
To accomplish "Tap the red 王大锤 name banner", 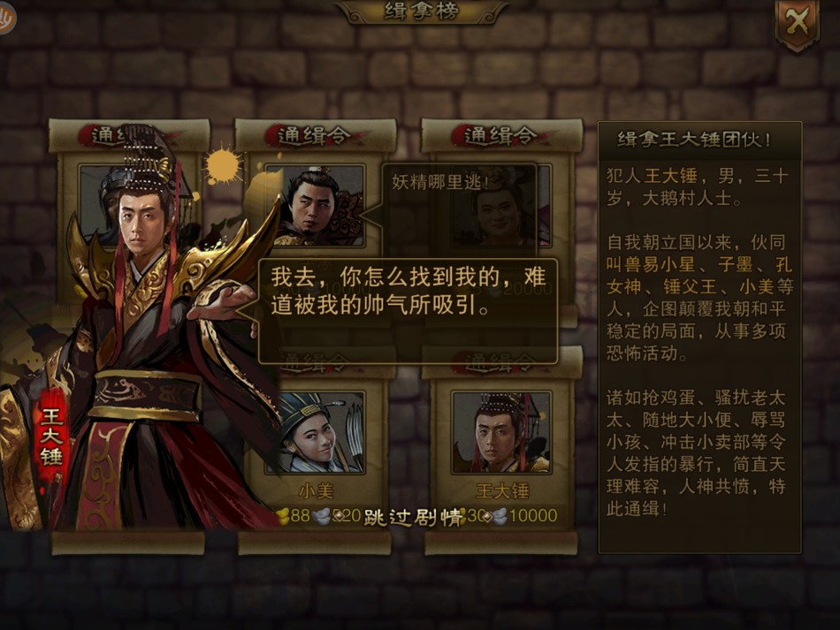I will (51, 436).
